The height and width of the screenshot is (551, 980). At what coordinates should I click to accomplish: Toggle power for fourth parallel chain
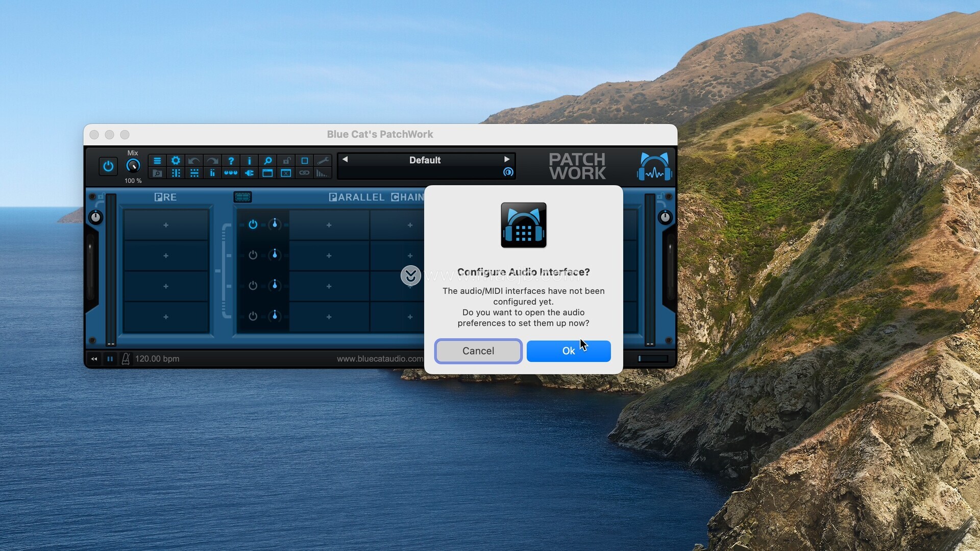coord(253,316)
